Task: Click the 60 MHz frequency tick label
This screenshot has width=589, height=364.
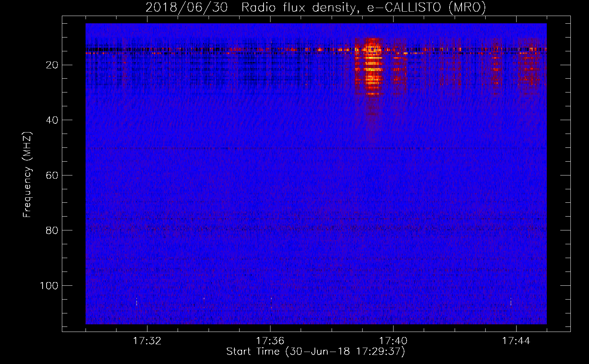Action: (52, 175)
